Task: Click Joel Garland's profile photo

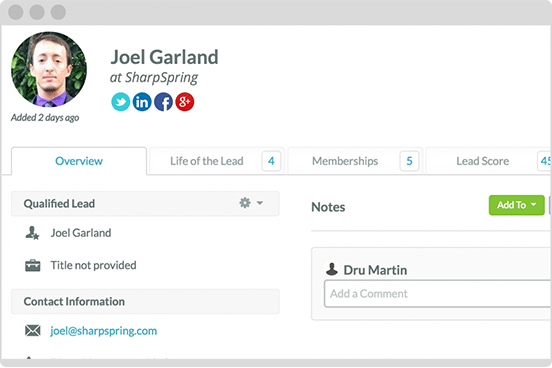Action: (x=49, y=69)
